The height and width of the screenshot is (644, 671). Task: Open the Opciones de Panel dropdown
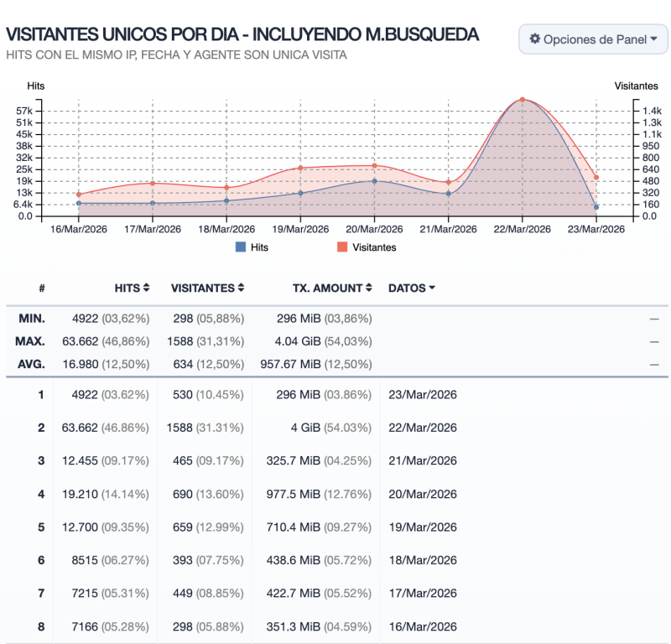tap(593, 39)
